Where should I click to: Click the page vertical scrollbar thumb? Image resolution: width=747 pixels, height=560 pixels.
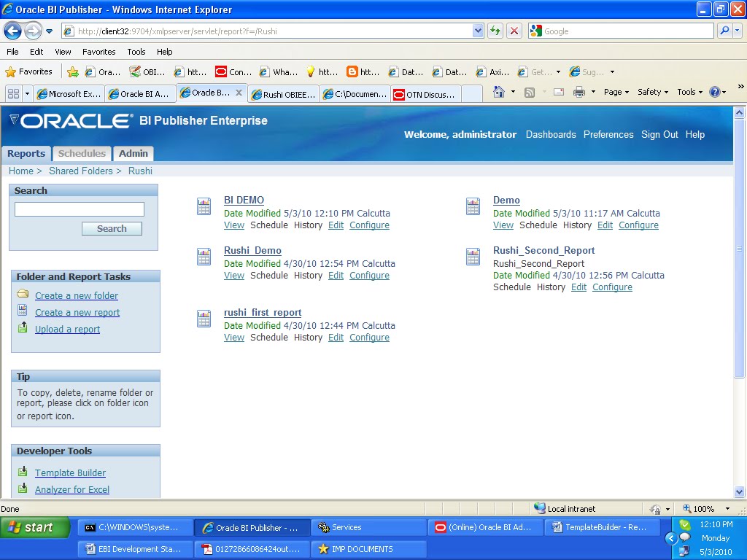point(740,249)
